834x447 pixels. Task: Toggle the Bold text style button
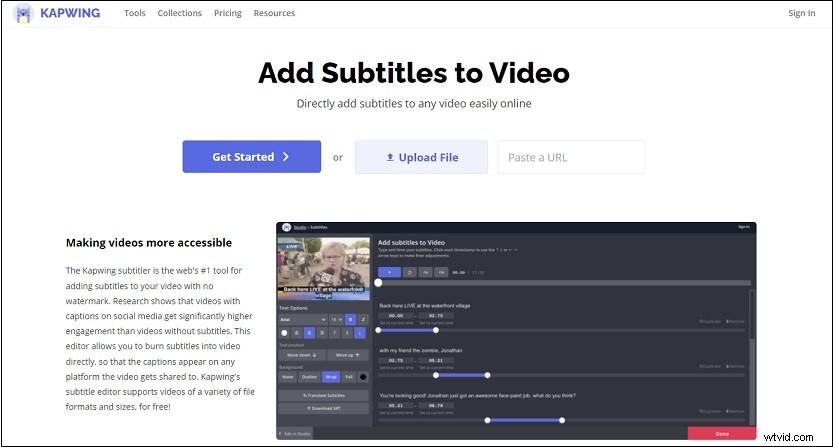click(351, 319)
